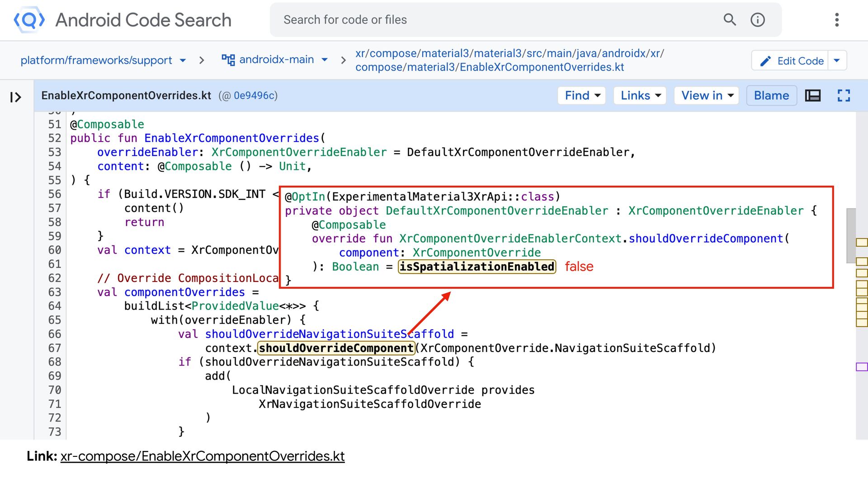The width and height of the screenshot is (868, 488).
Task: Click line number 73
Action: (55, 432)
